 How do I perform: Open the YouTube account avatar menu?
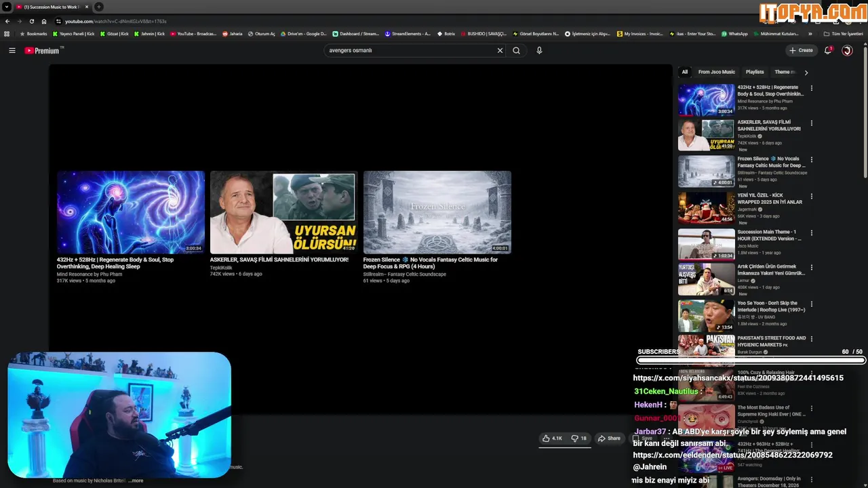pos(847,50)
